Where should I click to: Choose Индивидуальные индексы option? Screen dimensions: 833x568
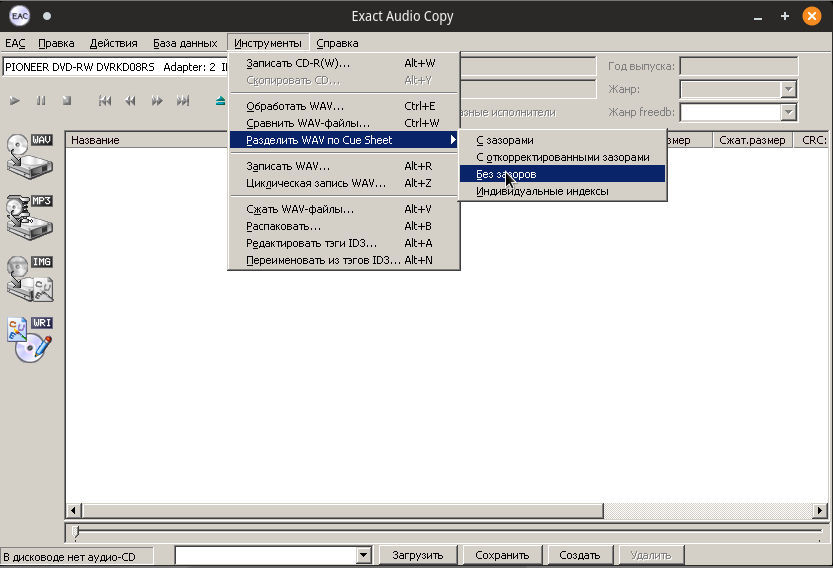[563, 191]
